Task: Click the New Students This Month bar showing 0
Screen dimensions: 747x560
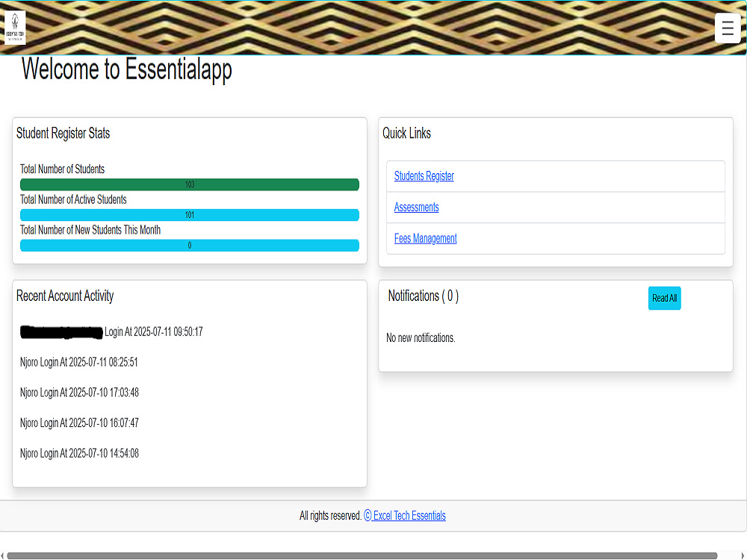Action: [x=190, y=245]
